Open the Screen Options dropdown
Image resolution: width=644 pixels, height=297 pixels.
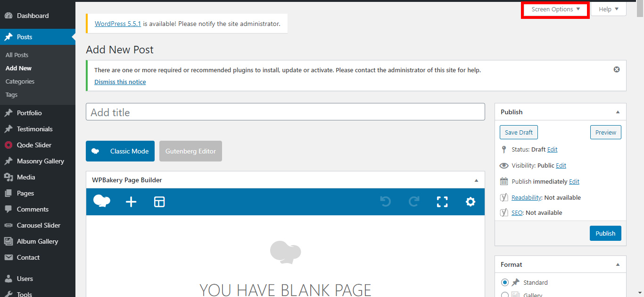pyautogui.click(x=555, y=9)
